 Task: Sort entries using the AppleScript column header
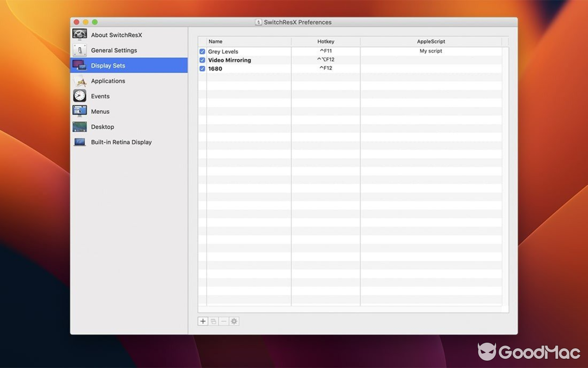coord(431,41)
